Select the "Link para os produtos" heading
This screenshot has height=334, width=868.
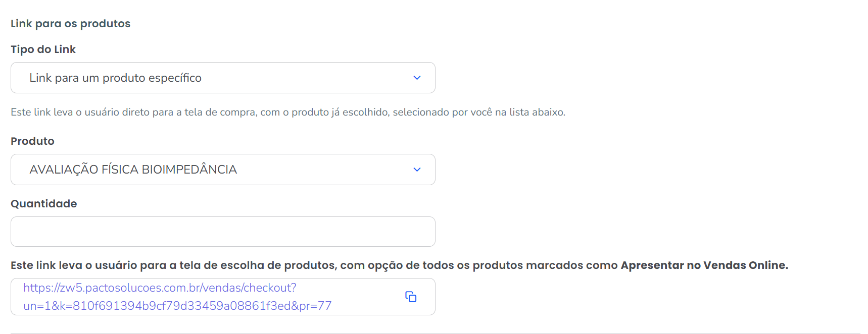point(70,24)
